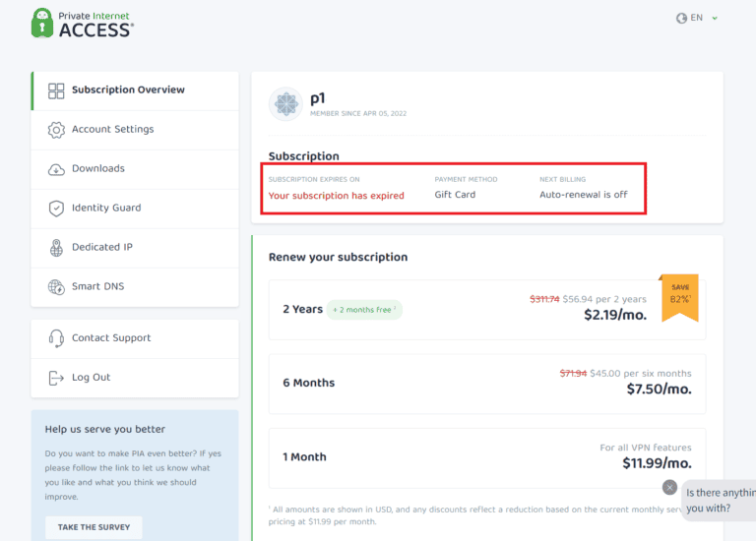
Task: Select the 1 Month renewal plan
Action: pyautogui.click(x=486, y=456)
